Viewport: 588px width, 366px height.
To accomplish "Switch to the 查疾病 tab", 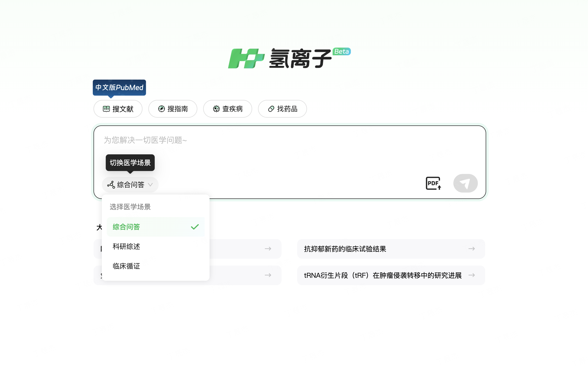I will pos(227,109).
